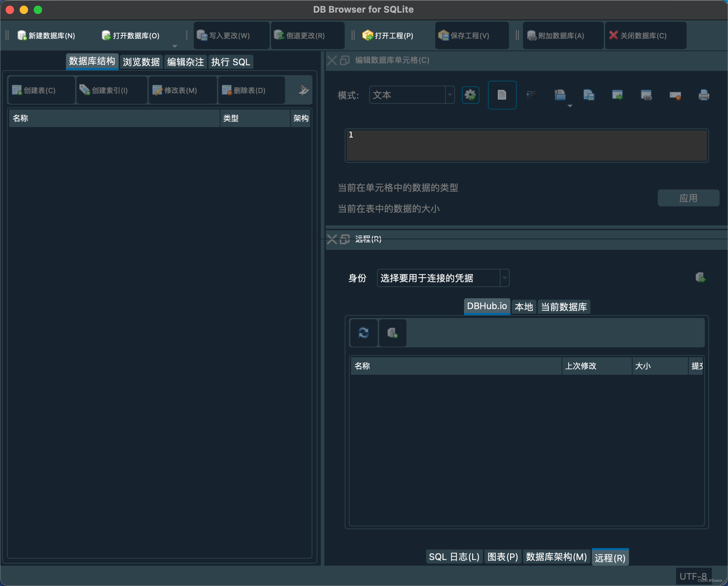
Task: Switch to the 浏览数据 tab
Action: [x=141, y=62]
